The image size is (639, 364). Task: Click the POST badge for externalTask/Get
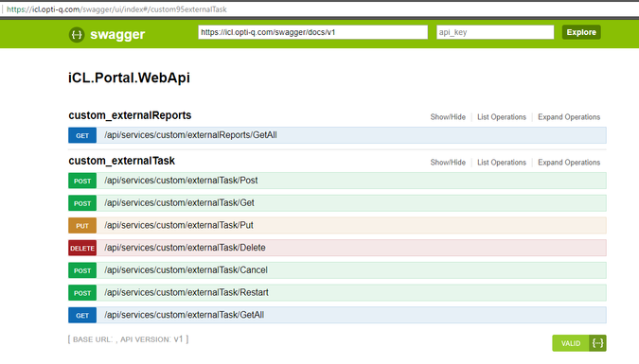click(82, 203)
